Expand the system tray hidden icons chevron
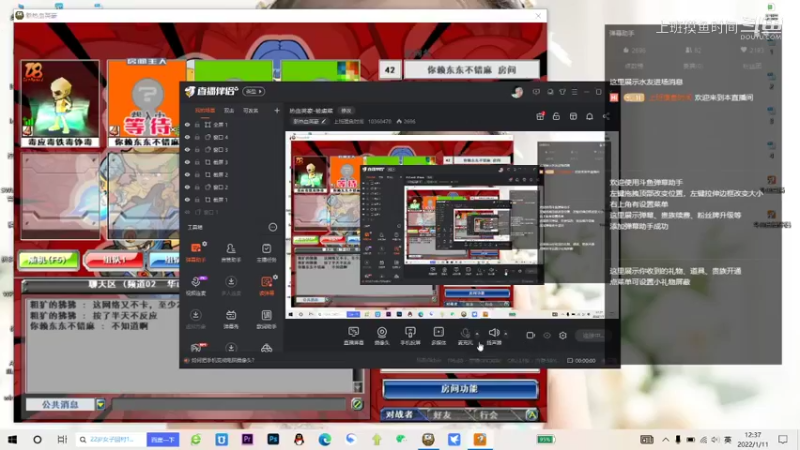Image resolution: width=800 pixels, height=450 pixels. 665,439
